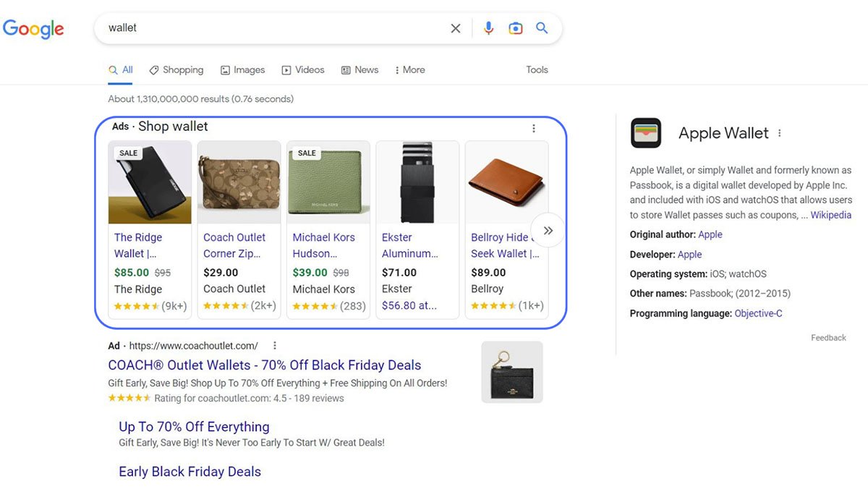
Task: Switch to the Images tab
Action: [x=243, y=70]
